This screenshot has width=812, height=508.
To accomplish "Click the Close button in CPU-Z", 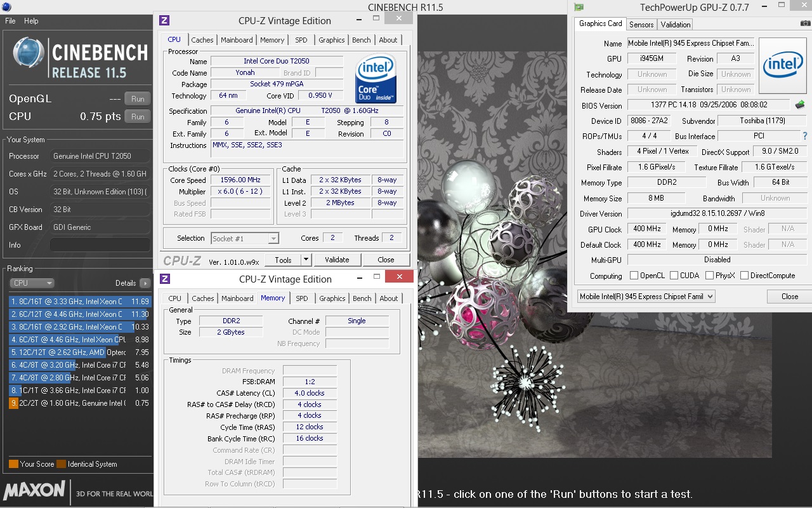I will (x=386, y=260).
